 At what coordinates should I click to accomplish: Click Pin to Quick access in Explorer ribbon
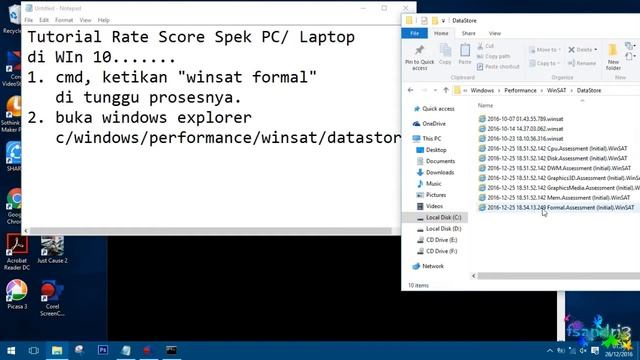click(419, 57)
